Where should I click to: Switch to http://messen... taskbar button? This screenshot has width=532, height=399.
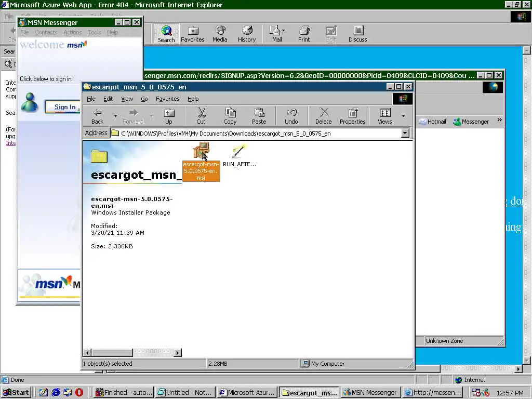tap(433, 392)
